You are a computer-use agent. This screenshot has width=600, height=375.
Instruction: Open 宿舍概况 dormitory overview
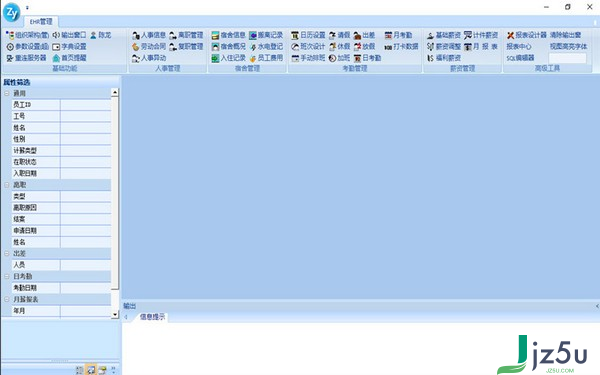point(228,47)
